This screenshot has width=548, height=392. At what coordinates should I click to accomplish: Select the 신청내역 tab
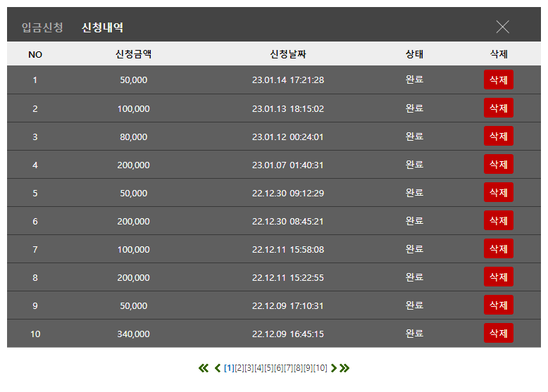[x=102, y=27]
